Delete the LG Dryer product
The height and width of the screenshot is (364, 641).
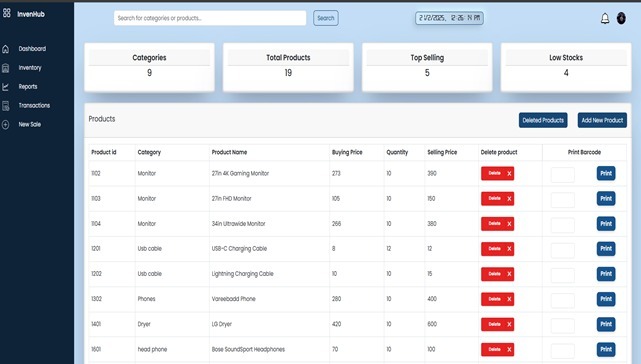click(498, 324)
